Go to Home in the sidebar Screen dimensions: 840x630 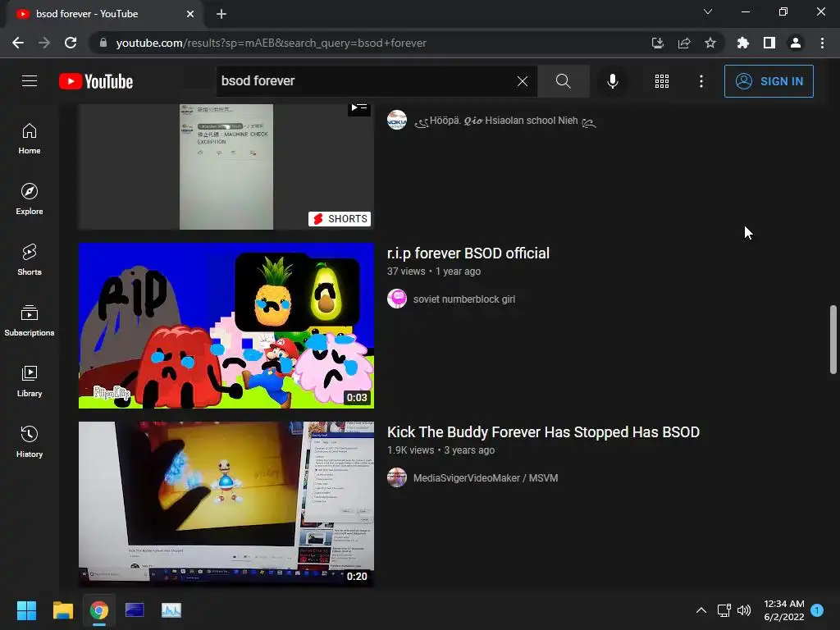[x=30, y=139]
